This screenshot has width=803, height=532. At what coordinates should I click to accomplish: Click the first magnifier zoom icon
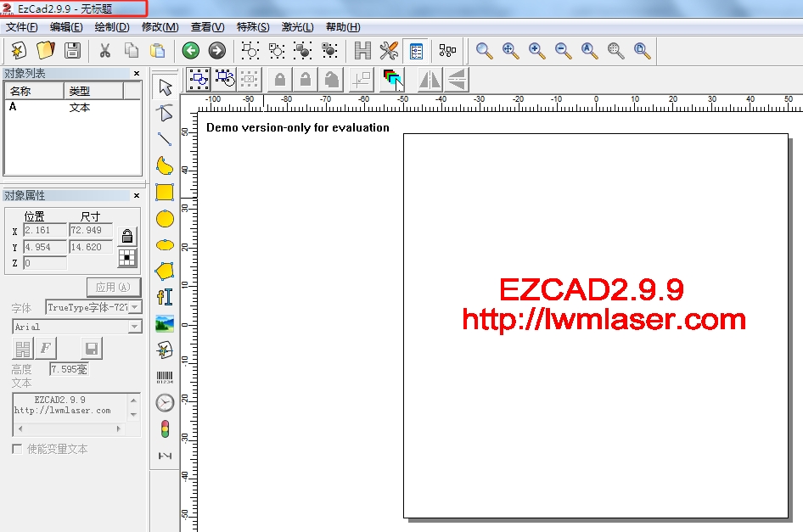coord(484,50)
